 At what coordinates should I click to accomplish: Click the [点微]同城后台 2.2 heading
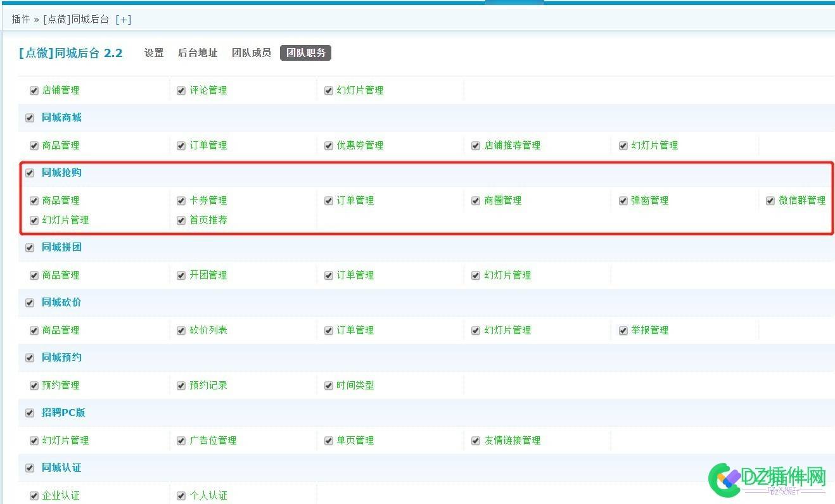[71, 53]
